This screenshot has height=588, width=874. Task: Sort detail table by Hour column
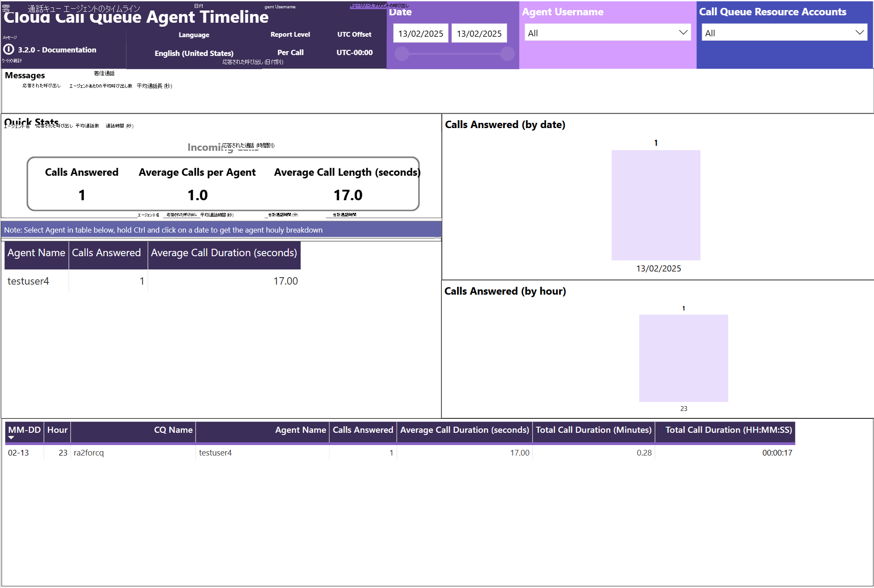(57, 430)
